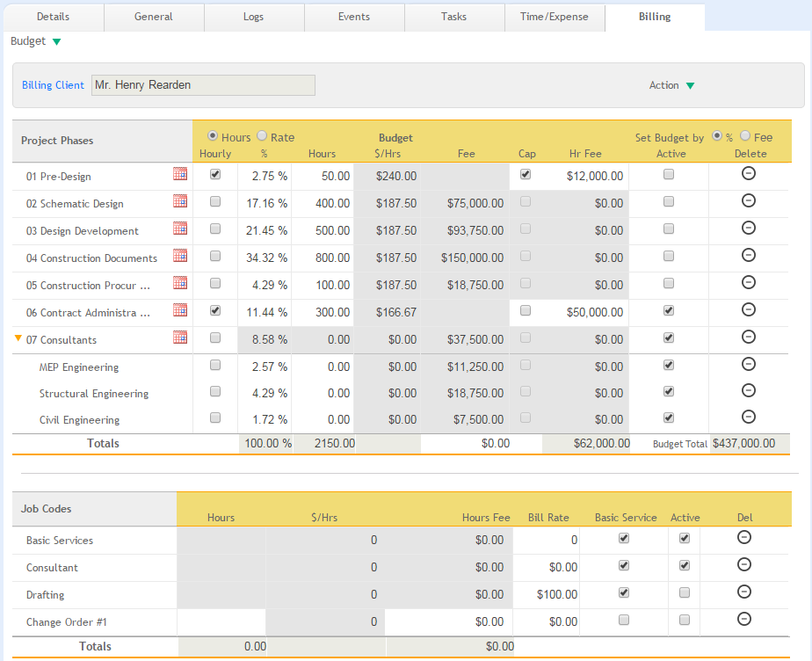Open the Logs tab
This screenshot has height=661, width=812.
tap(254, 17)
